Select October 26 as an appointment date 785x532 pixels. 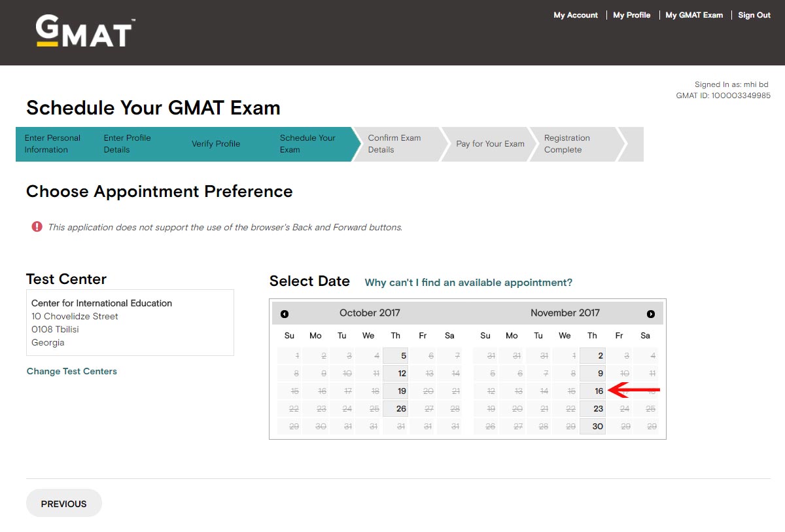tap(395, 408)
